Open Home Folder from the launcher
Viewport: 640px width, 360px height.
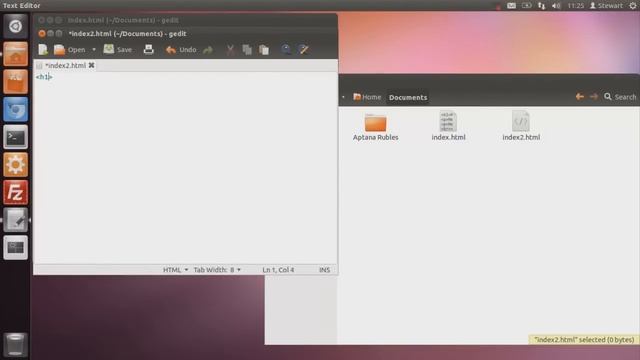click(16, 54)
